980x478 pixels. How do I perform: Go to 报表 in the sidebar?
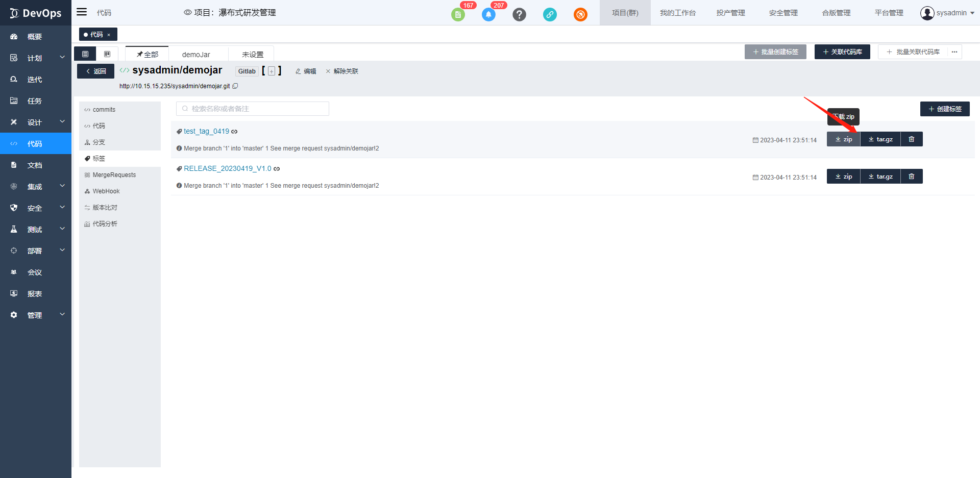[x=36, y=294]
